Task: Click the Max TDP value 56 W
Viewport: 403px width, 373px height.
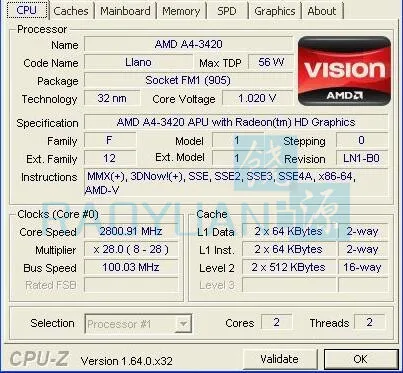Action: (x=271, y=62)
